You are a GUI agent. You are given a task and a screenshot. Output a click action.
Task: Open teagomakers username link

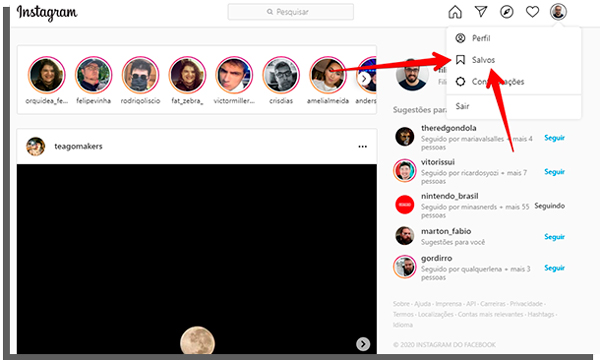pos(78,147)
